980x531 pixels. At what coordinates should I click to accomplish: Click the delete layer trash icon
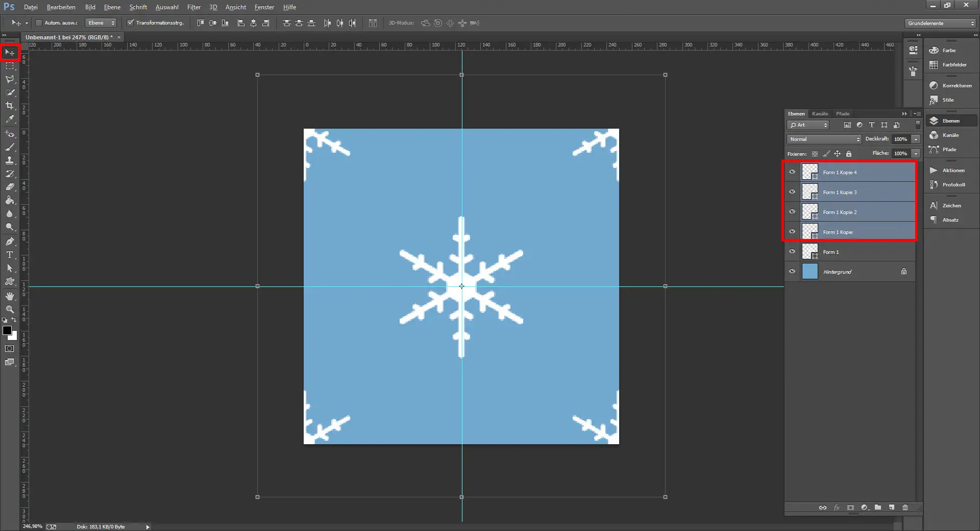[x=905, y=508]
